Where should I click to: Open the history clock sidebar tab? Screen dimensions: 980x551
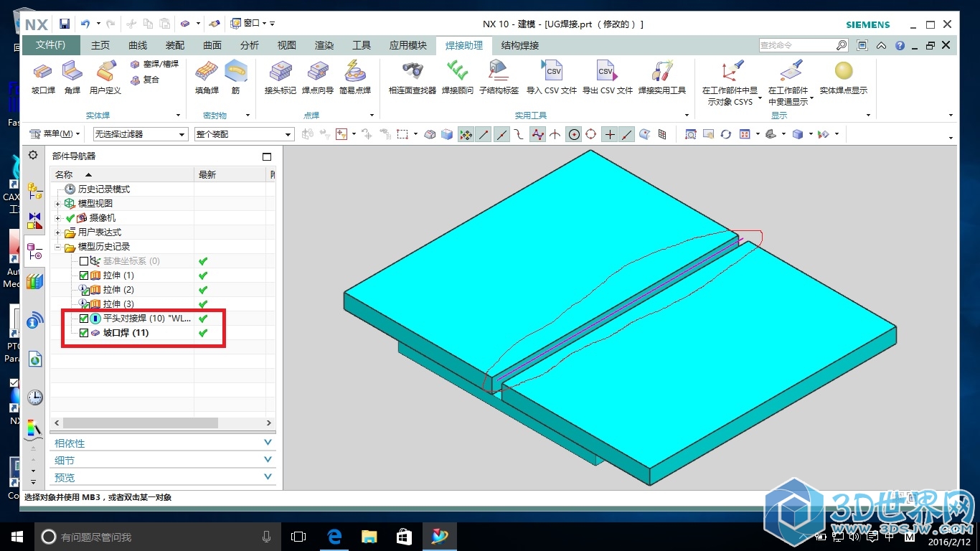(x=34, y=397)
